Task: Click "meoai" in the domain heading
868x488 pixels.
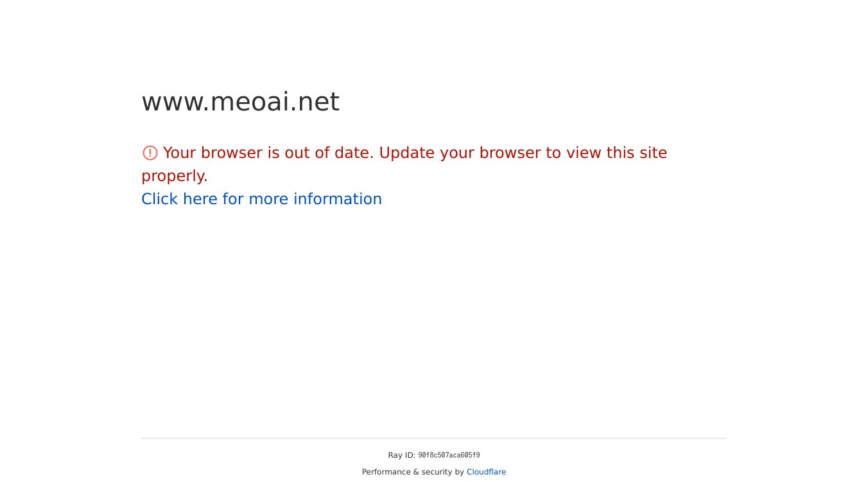Action: 249,102
